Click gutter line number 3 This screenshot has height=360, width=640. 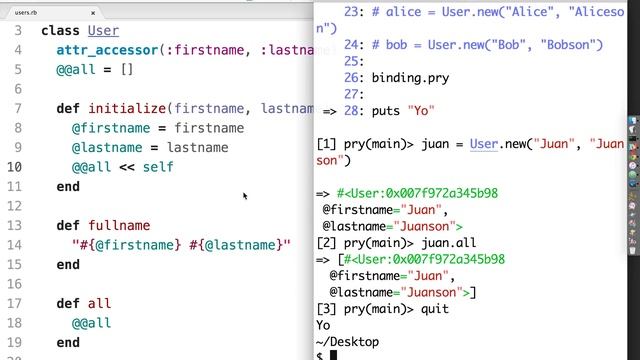pyautogui.click(x=18, y=31)
